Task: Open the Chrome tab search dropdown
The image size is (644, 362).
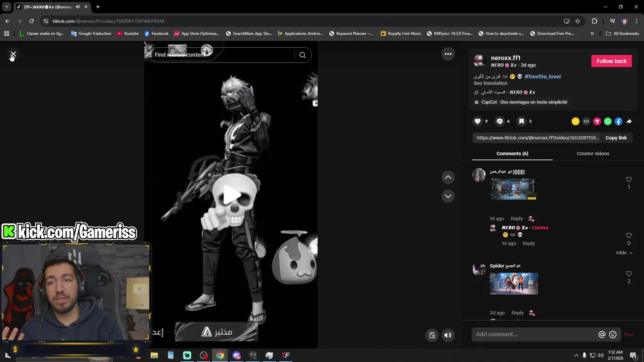Action: pyautogui.click(x=6, y=7)
